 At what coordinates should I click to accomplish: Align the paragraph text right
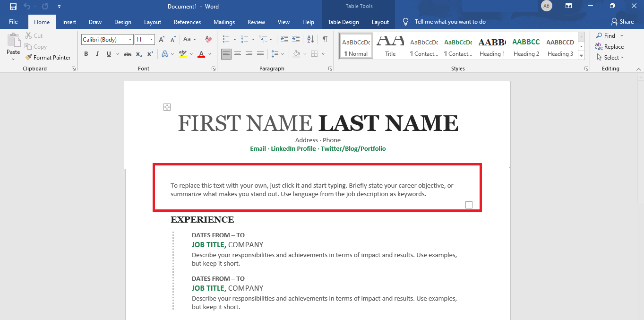[x=249, y=54]
